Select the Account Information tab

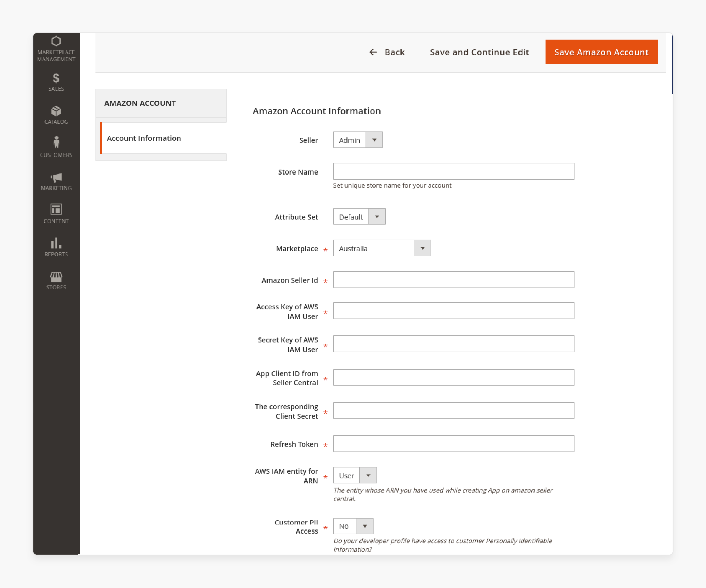coord(164,138)
